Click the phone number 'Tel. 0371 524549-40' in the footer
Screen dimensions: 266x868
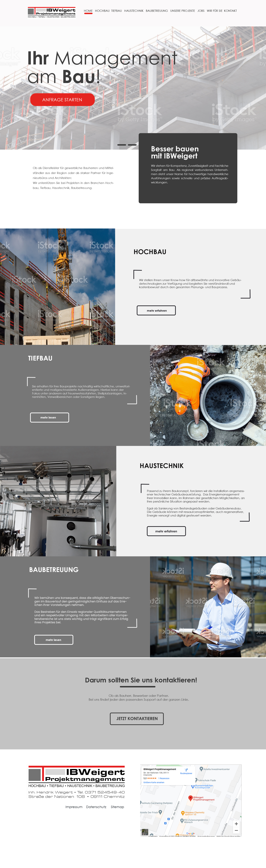(x=101, y=792)
